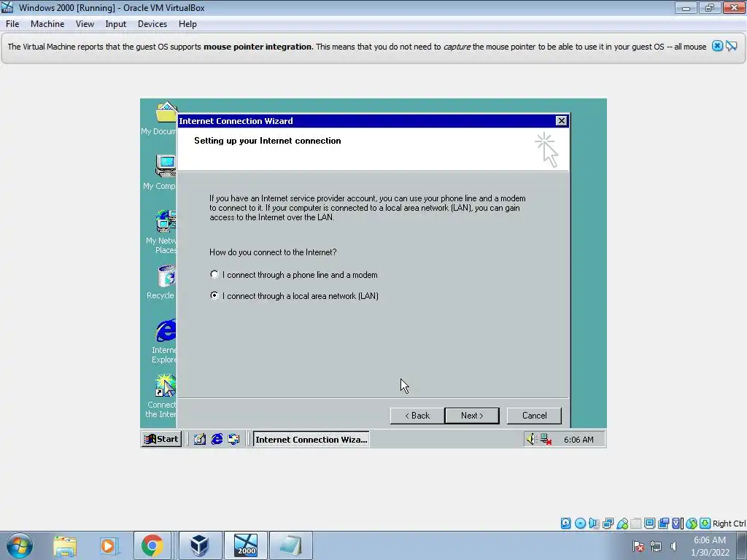Click VirtualBox USB devices indicator
Screen dimensions: 747x560
[x=622, y=524]
